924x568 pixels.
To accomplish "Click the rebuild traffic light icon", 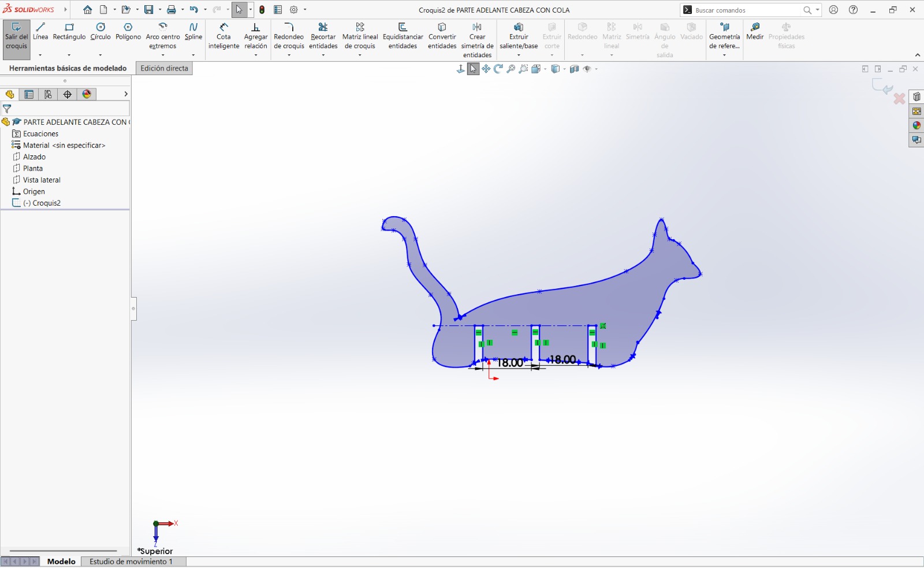I will (262, 10).
